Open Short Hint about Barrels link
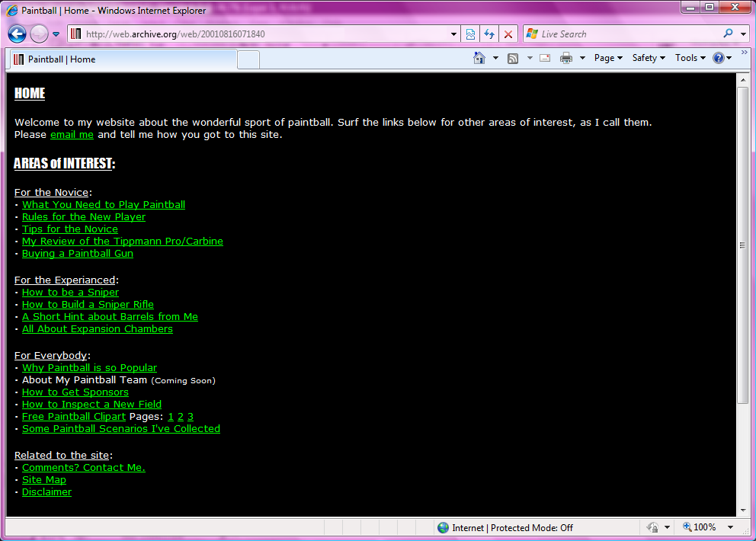756x541 pixels. 110,317
